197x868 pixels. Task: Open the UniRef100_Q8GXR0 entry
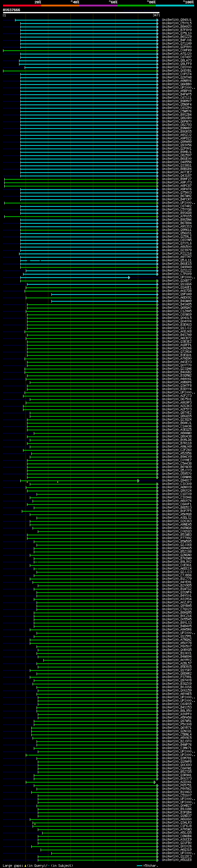coord(177,118)
